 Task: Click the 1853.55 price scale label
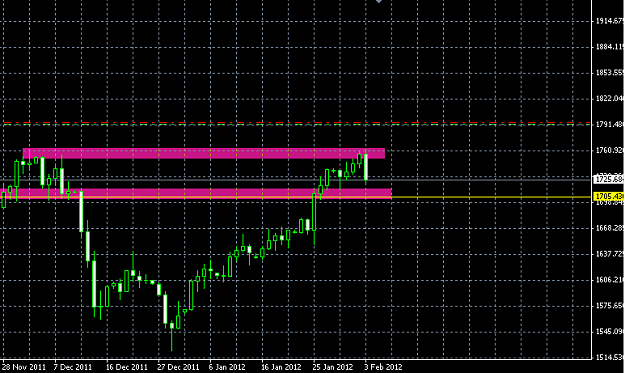(x=610, y=73)
